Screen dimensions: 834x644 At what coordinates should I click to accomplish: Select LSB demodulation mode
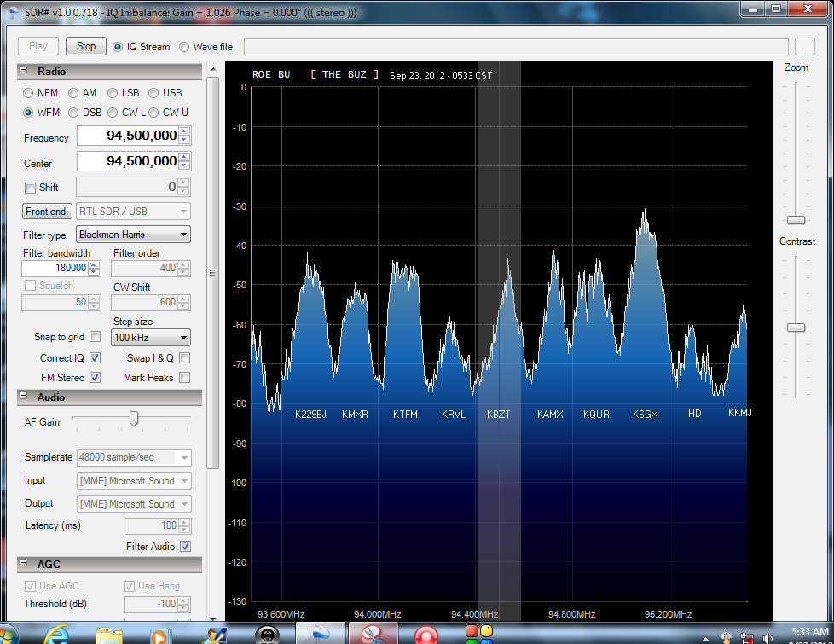(x=113, y=93)
